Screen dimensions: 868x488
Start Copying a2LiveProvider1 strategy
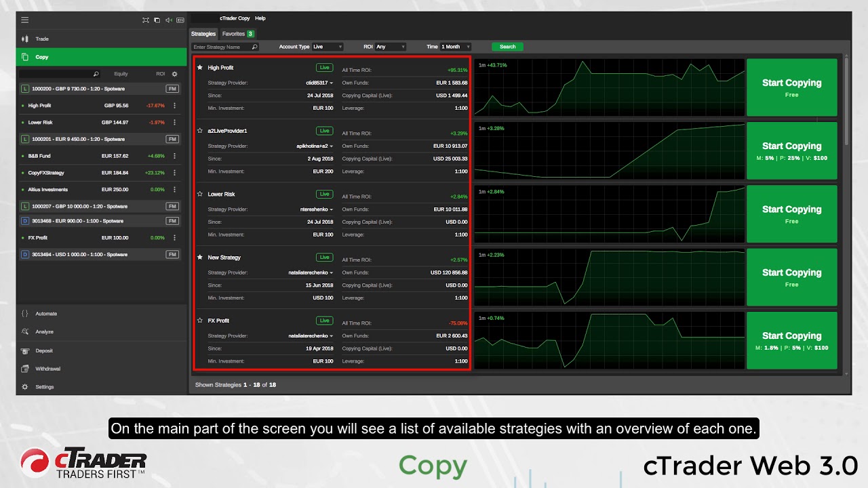click(x=791, y=150)
